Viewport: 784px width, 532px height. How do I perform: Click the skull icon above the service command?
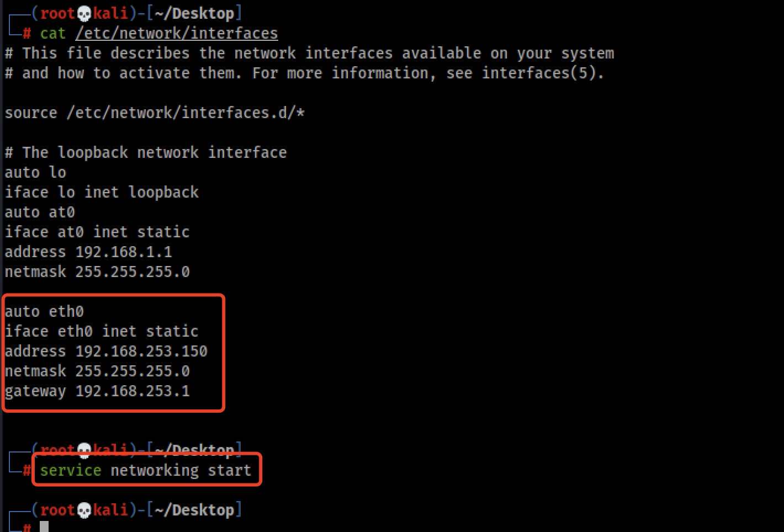[84, 451]
